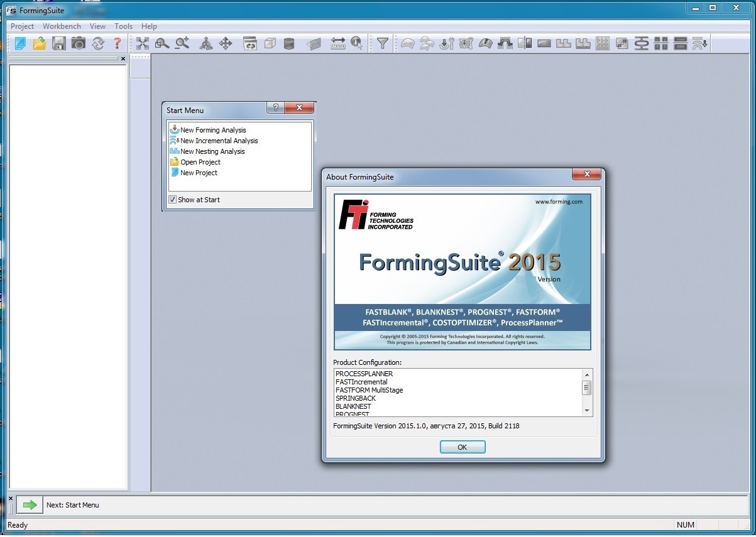Click the funnel filter toolbar icon
Viewport: 756px width, 537px height.
382,43
